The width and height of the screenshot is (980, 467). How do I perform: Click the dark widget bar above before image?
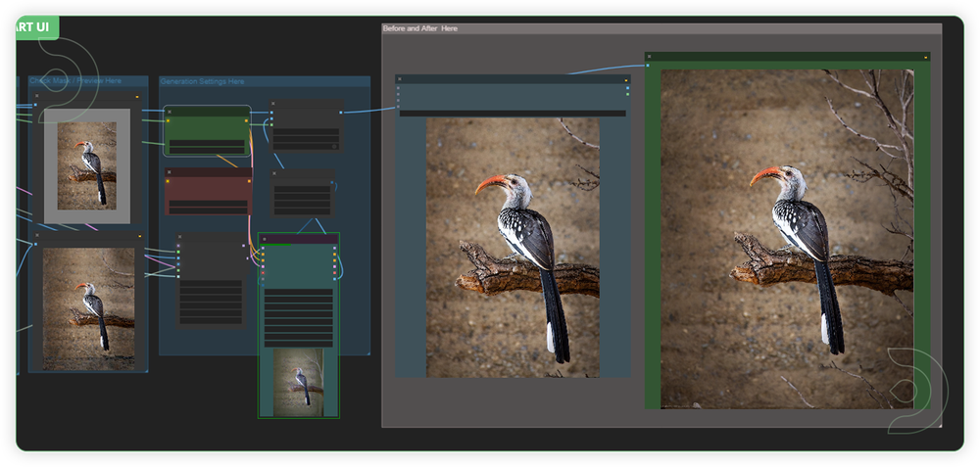pyautogui.click(x=512, y=114)
